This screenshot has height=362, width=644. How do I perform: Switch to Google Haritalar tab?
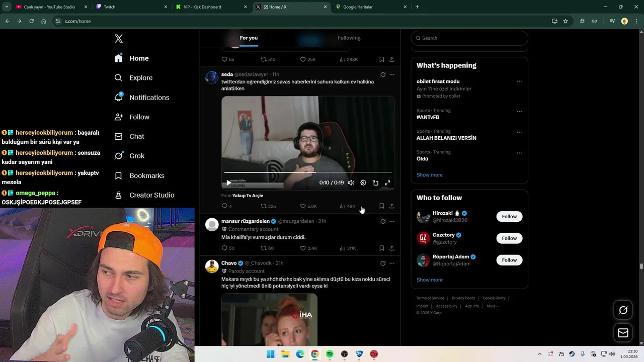pos(371,7)
